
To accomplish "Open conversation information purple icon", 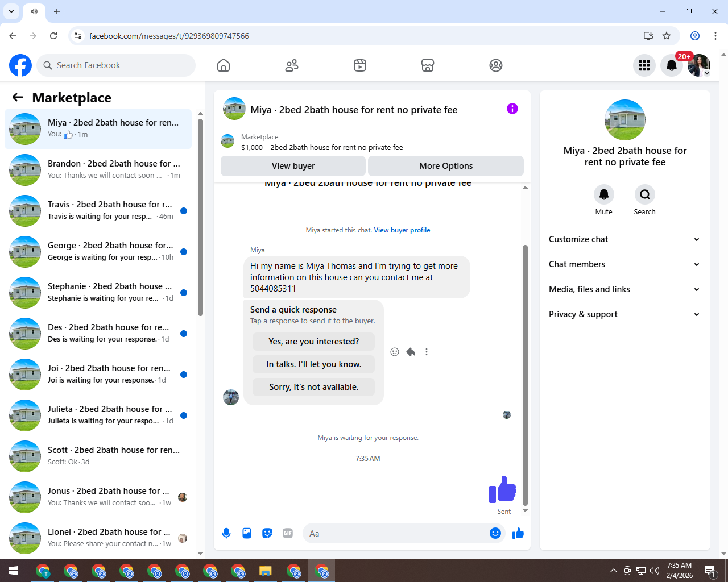I will pos(512,109).
